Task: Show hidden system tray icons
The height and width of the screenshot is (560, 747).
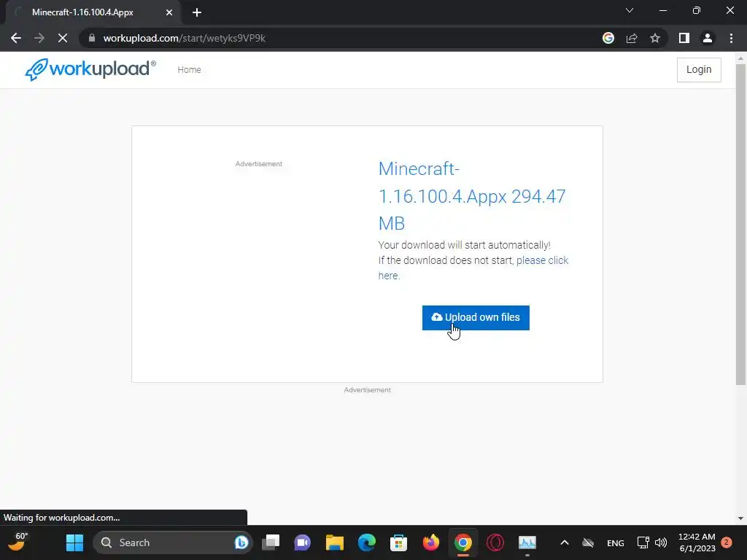Action: pos(565,542)
